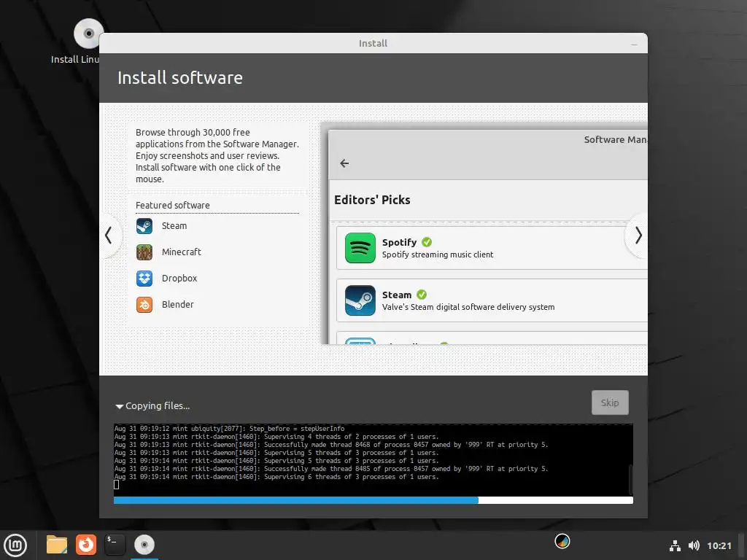Screen dimensions: 747x560
Task: Click the Supervising 4 threads log line
Action: [x=276, y=437]
